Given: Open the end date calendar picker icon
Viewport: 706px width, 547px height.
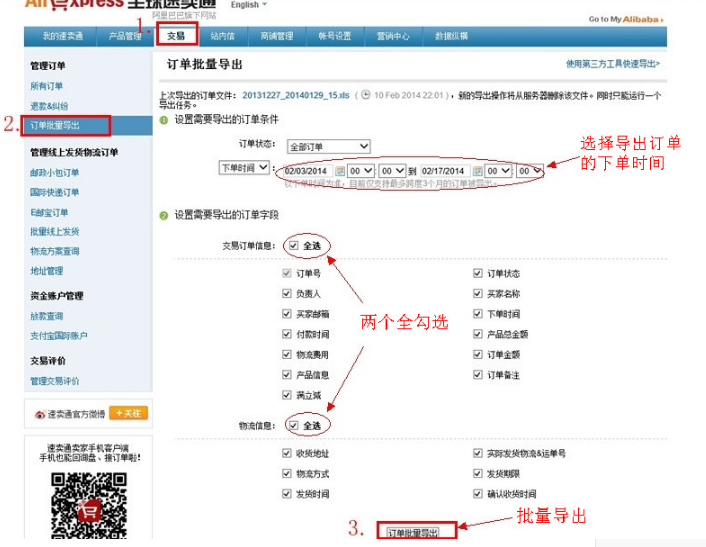Looking at the screenshot, I should tap(477, 170).
